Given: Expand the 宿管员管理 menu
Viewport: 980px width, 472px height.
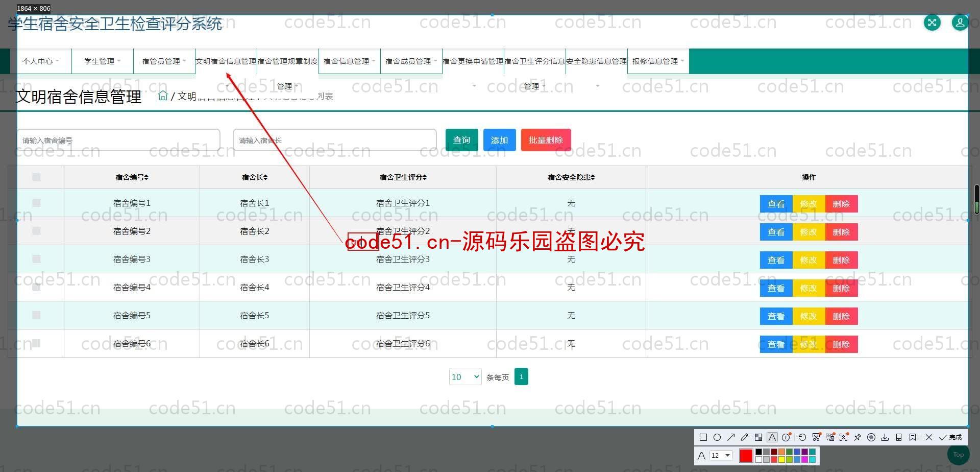Looking at the screenshot, I should pyautogui.click(x=164, y=61).
